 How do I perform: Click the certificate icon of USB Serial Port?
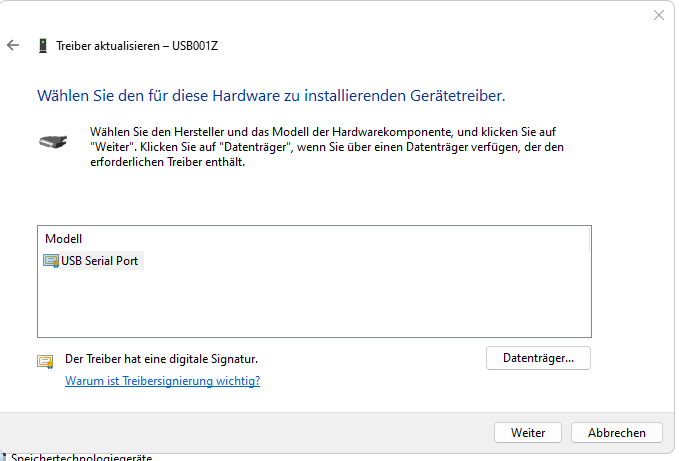coord(51,261)
